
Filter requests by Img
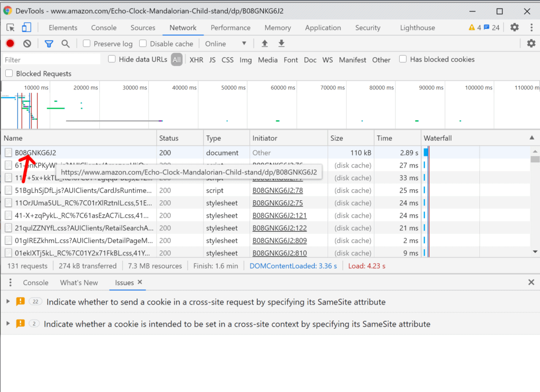pos(246,60)
